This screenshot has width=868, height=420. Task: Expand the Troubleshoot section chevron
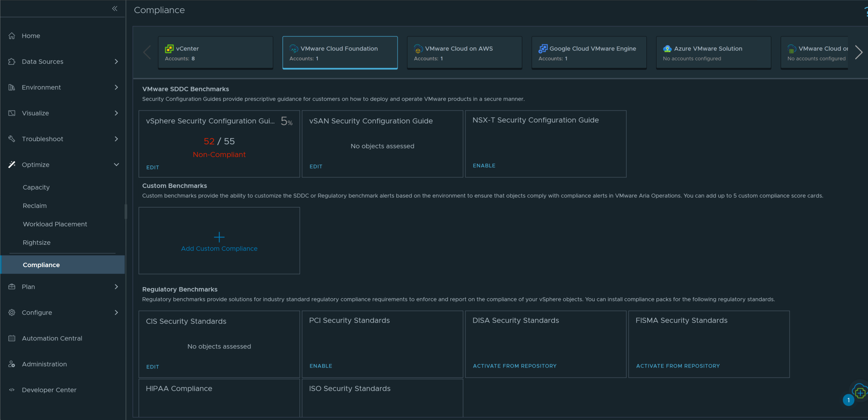click(116, 139)
